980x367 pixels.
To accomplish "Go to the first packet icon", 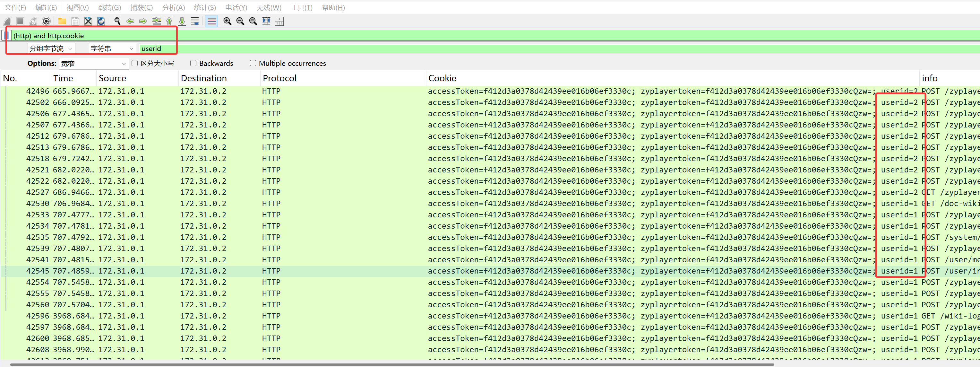I will pyautogui.click(x=169, y=21).
